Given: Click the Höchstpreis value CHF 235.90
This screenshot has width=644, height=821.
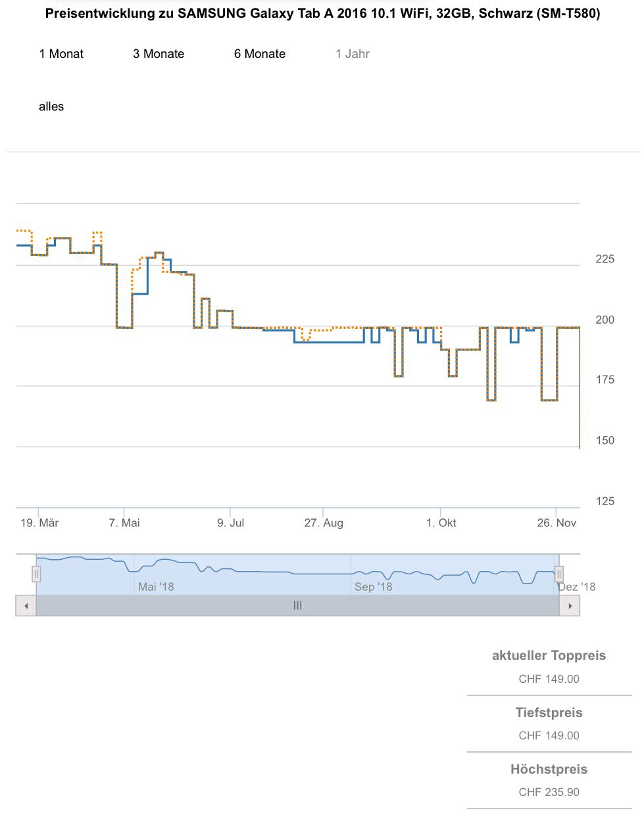Looking at the screenshot, I should (549, 792).
